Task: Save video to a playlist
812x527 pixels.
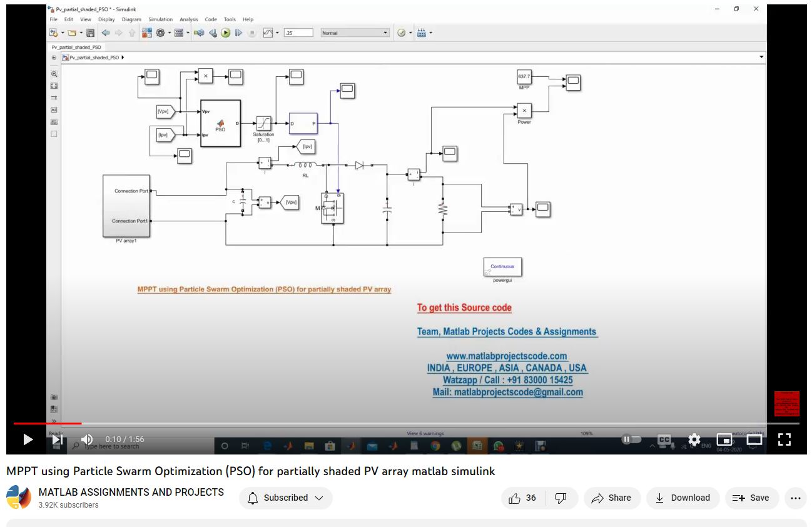Action: (x=751, y=498)
